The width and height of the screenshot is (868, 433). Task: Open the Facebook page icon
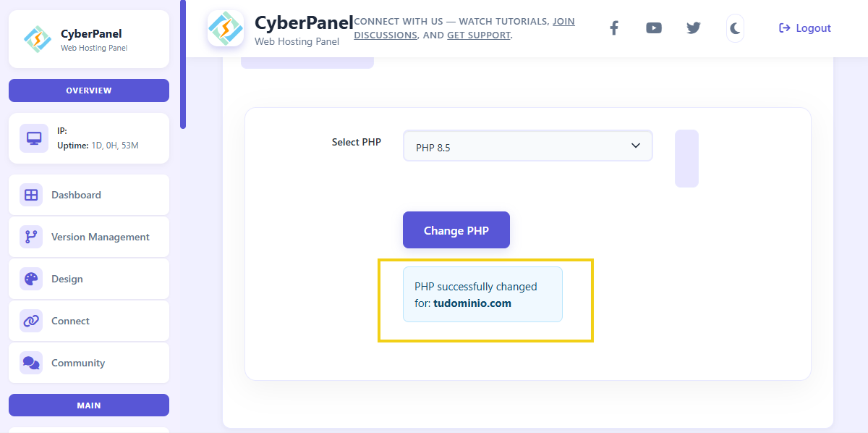tap(613, 28)
